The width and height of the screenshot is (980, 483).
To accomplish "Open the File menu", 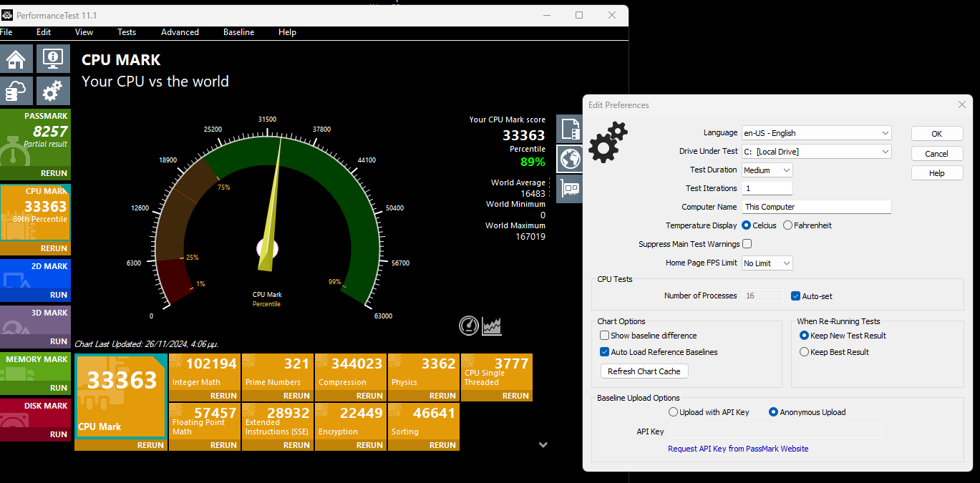I will [6, 32].
